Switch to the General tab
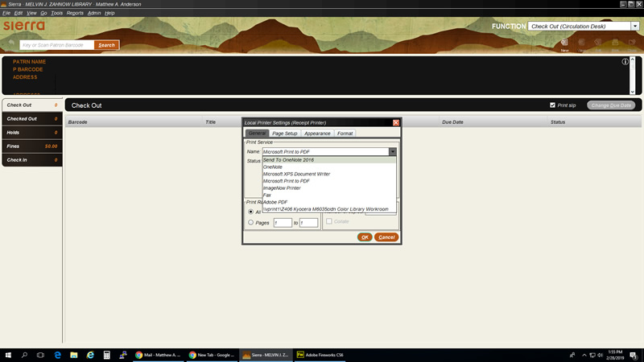Screen dimensions: 644x362 tap(257, 133)
